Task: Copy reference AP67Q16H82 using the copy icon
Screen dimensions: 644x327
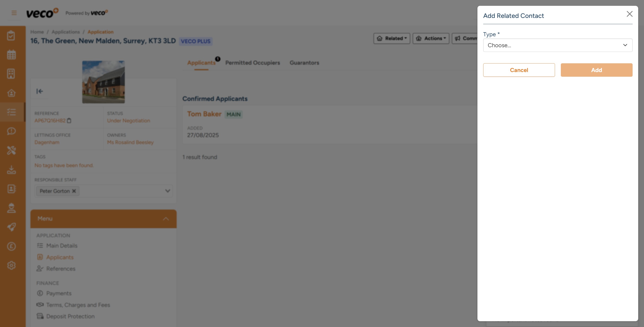Action: [x=69, y=121]
